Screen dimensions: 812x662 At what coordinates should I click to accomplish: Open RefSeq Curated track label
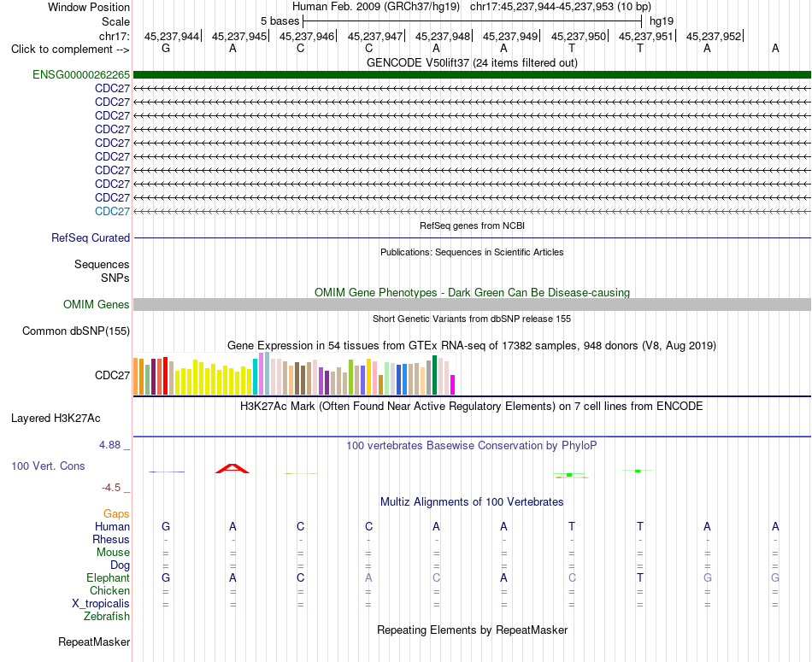pyautogui.click(x=91, y=237)
